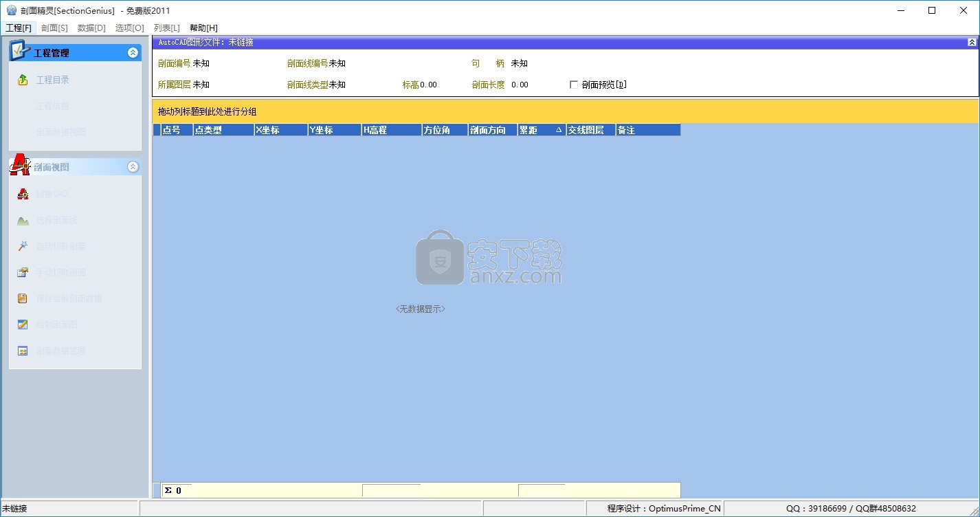Screen dimensions: 980x517
Task: Click the 剖面编号 未知 value
Action: [201, 63]
